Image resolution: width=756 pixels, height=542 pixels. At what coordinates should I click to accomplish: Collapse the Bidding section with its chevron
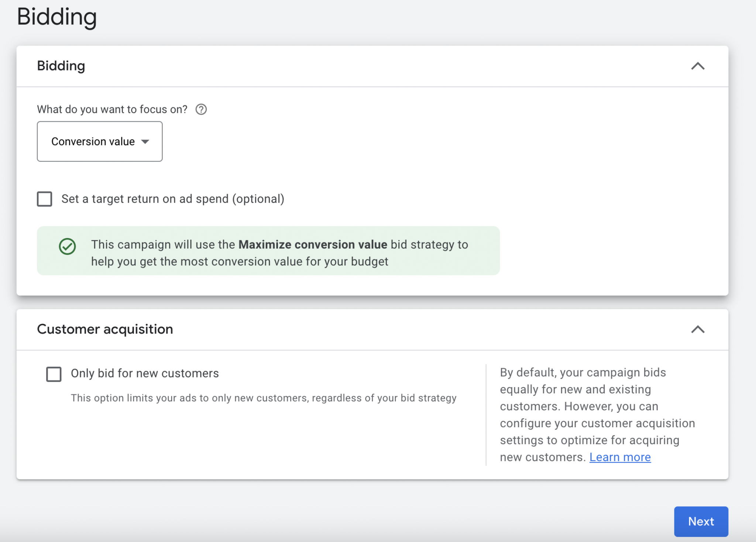[697, 66]
